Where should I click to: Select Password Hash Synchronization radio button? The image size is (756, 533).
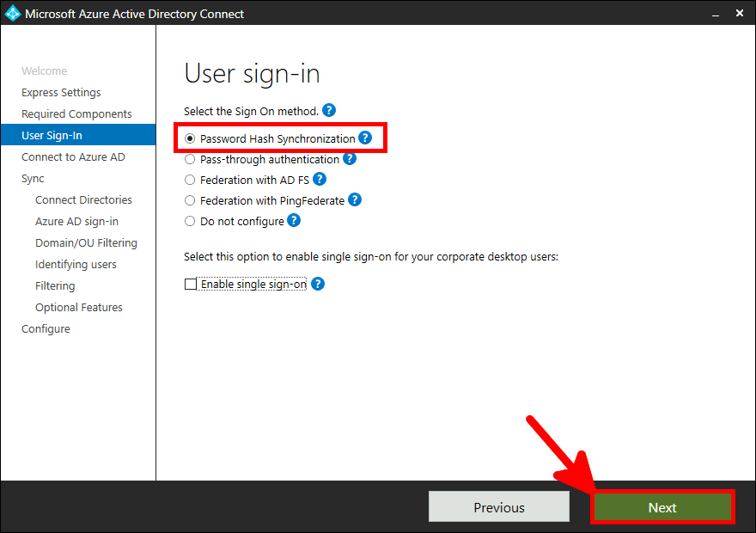pyautogui.click(x=190, y=138)
